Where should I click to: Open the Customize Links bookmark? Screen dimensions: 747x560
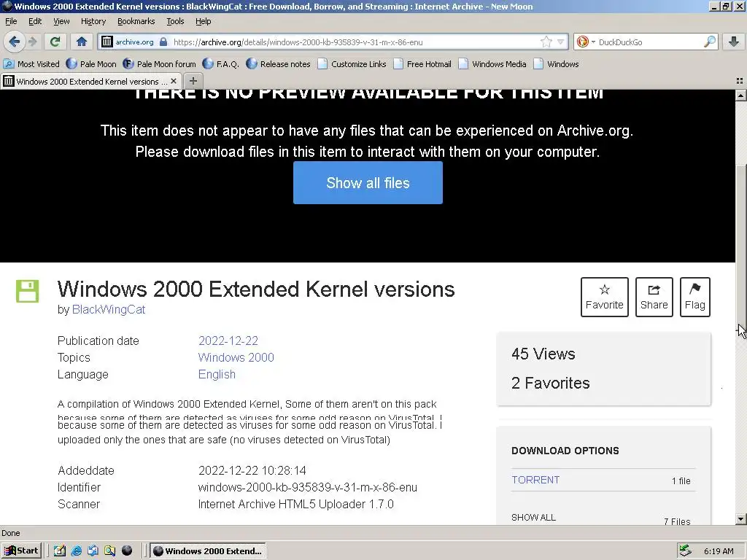pyautogui.click(x=352, y=64)
